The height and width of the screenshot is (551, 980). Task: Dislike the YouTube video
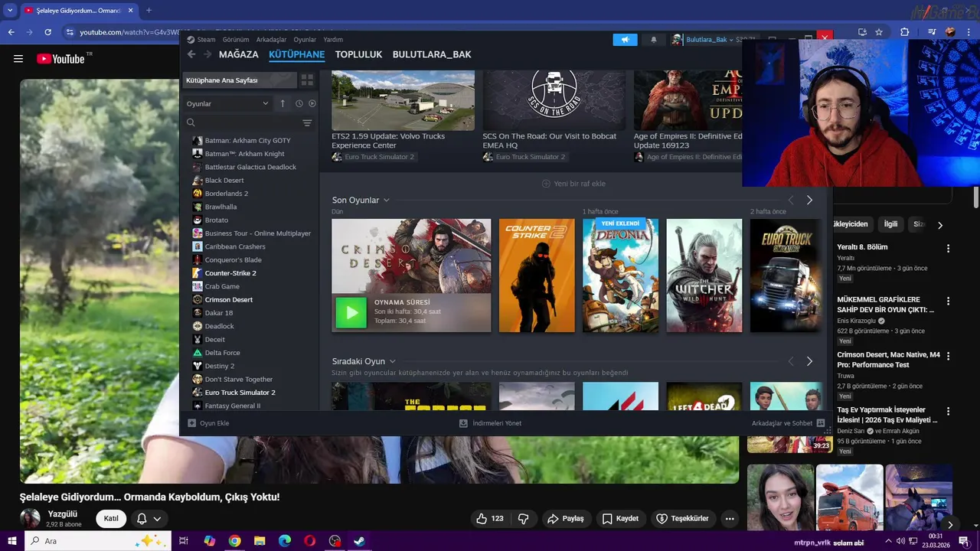pyautogui.click(x=524, y=519)
